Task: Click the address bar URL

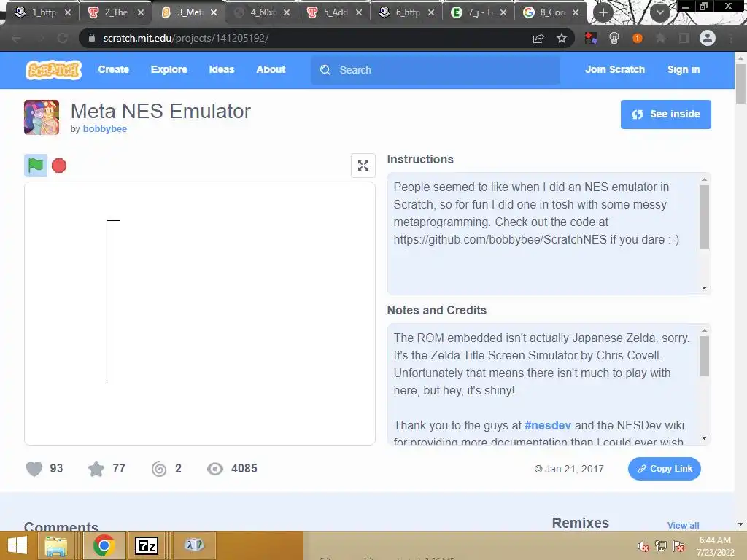Action: tap(186, 38)
